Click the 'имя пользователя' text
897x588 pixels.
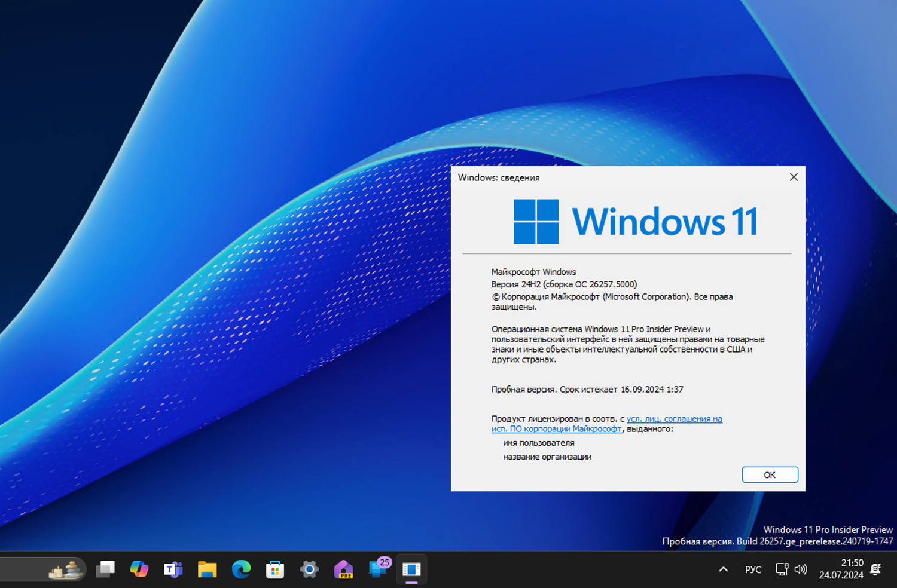[x=539, y=443]
